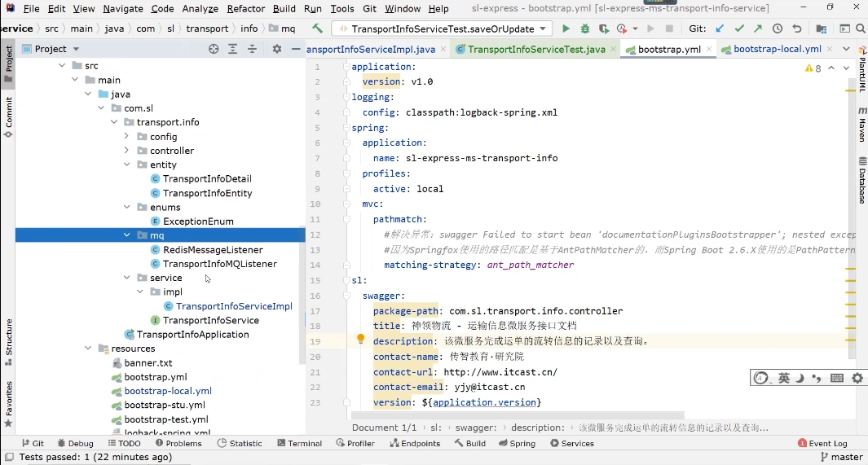Toggle the Maven tool window
The height and width of the screenshot is (465, 868).
(x=861, y=124)
